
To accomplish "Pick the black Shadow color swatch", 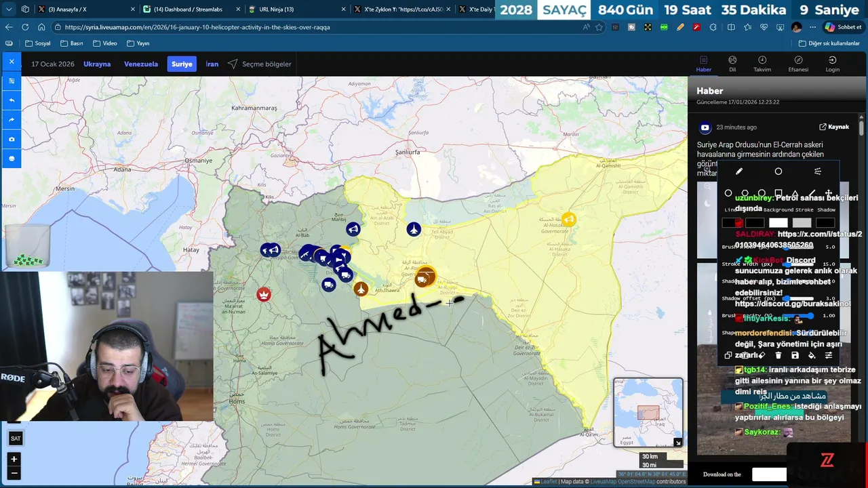I will click(825, 223).
